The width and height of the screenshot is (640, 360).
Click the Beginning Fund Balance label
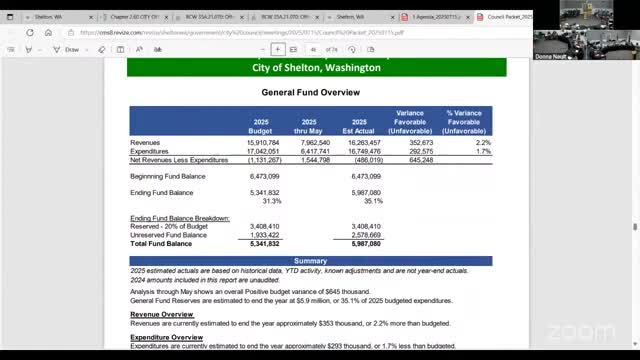click(168, 176)
